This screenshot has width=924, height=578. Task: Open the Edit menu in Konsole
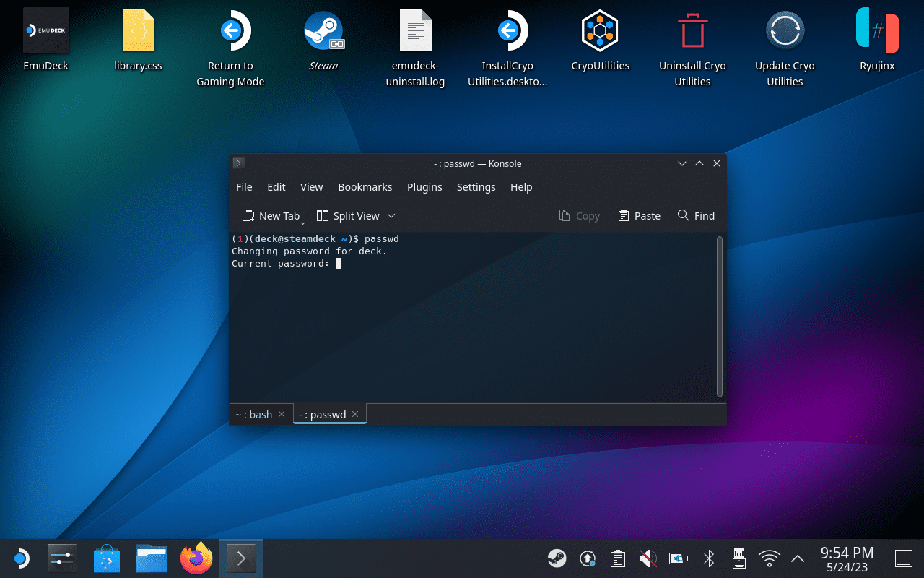[x=276, y=186]
